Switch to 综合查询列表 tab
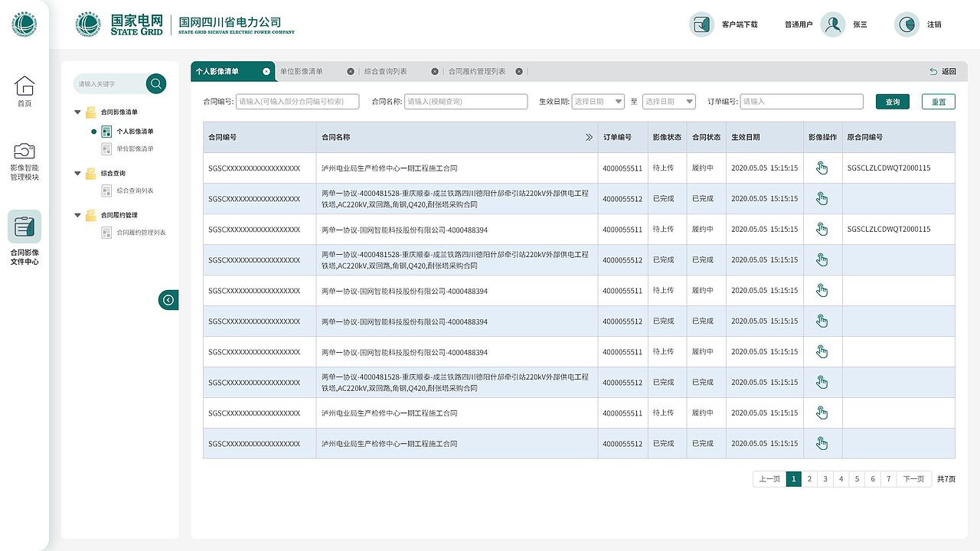 [x=386, y=71]
